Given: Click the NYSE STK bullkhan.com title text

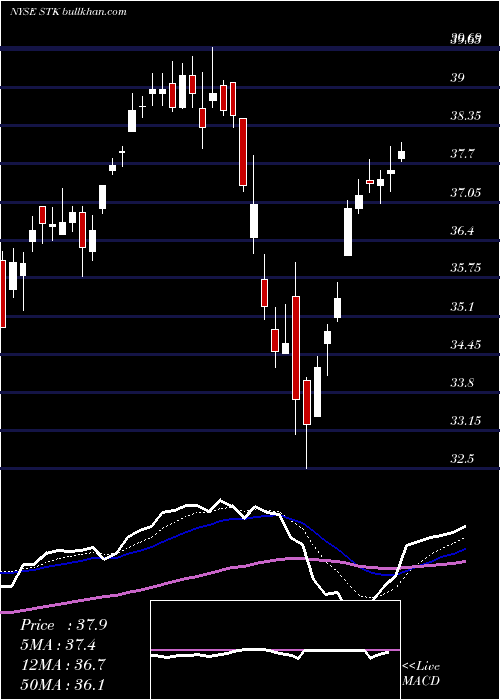Looking at the screenshot, I should tap(69, 11).
